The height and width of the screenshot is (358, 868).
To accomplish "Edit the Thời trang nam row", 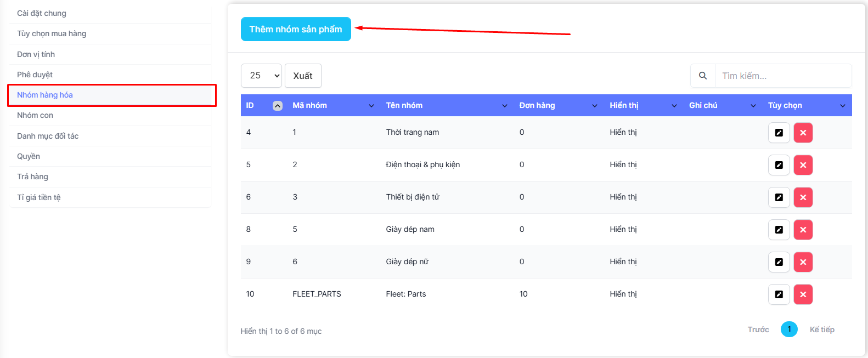I will coord(779,133).
